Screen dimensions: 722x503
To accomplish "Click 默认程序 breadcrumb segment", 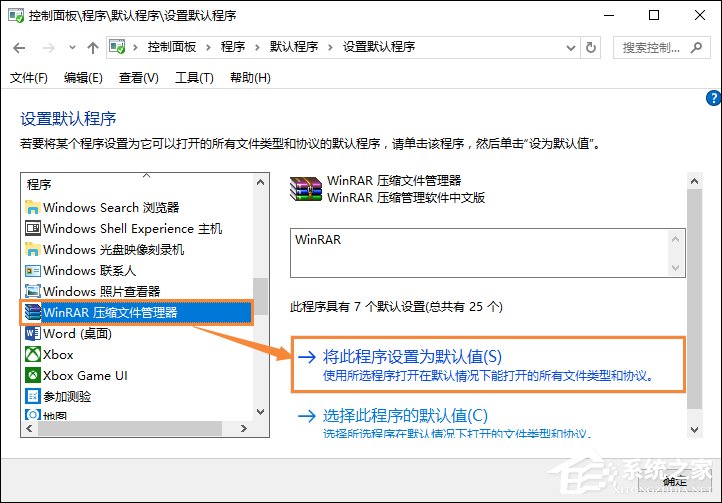I will tap(294, 47).
